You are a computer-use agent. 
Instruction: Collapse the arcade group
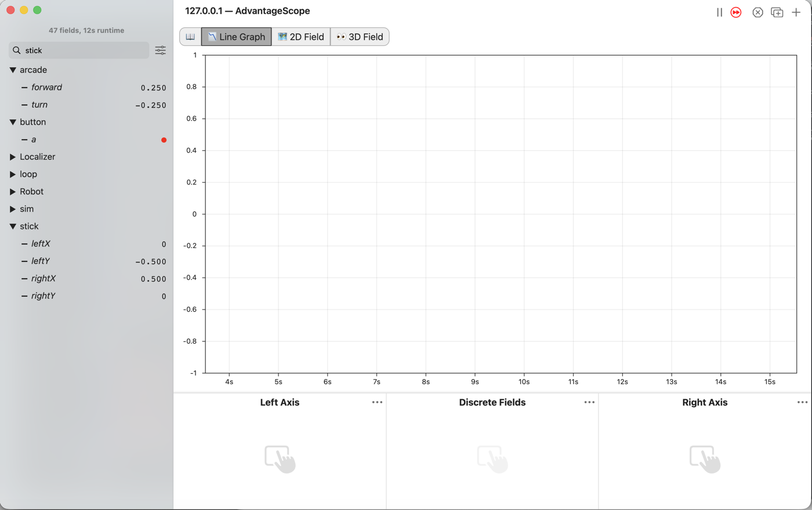[x=13, y=70]
